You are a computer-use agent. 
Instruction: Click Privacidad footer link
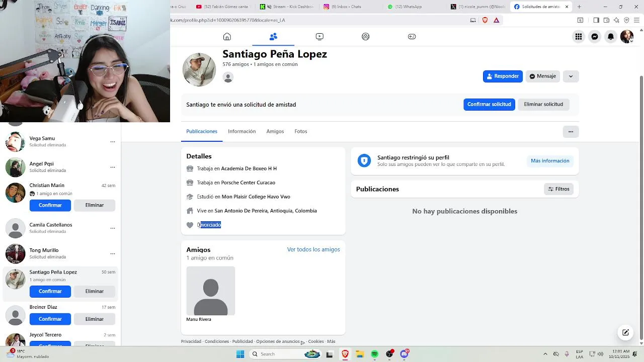tap(191, 341)
